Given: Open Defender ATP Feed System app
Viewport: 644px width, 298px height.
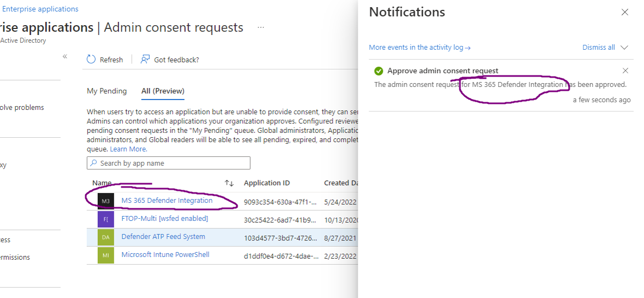Looking at the screenshot, I should pyautogui.click(x=163, y=237).
